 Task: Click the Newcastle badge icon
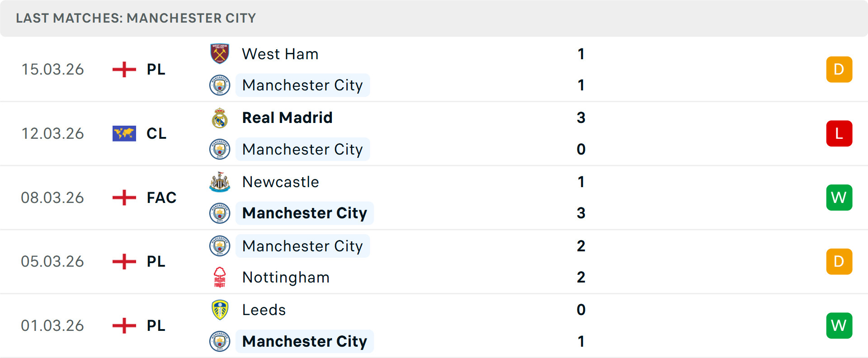pos(220,182)
